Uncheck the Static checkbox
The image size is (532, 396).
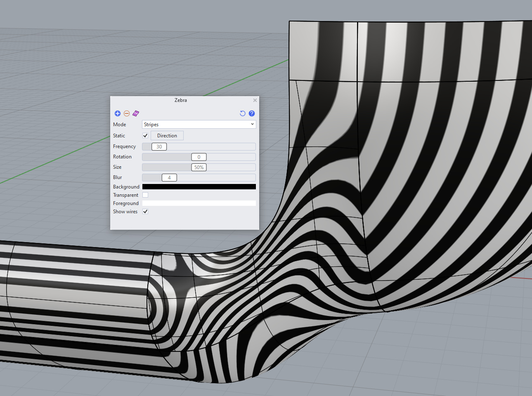pyautogui.click(x=145, y=136)
